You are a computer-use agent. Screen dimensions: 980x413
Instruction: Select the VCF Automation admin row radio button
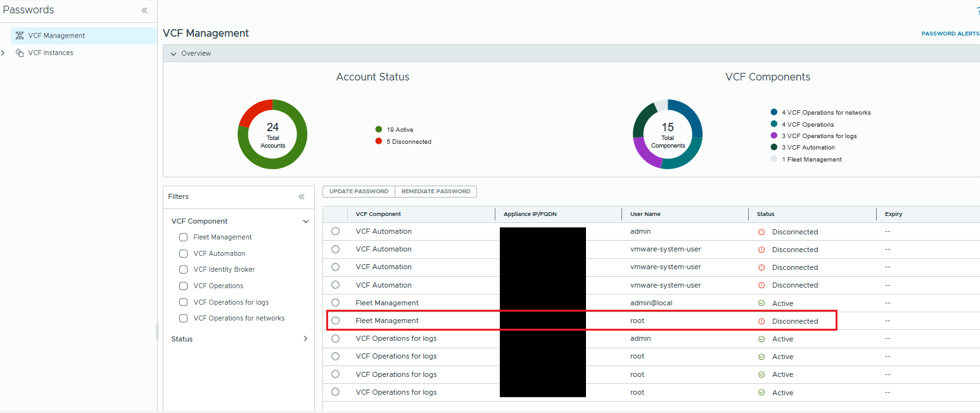tap(335, 231)
